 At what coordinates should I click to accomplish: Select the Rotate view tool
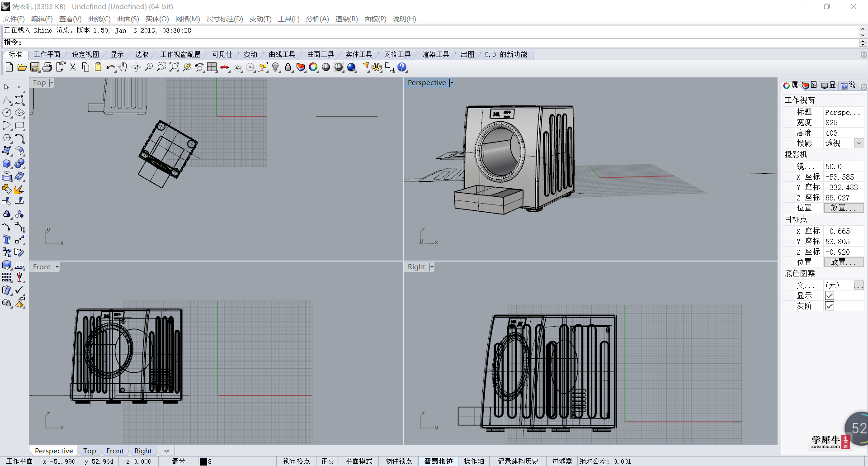(136, 67)
